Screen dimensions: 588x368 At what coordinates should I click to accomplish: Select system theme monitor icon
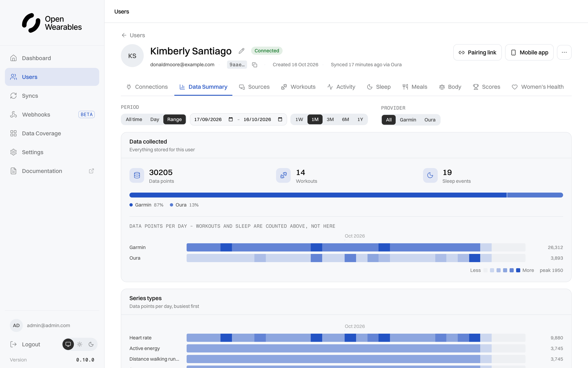(68, 344)
